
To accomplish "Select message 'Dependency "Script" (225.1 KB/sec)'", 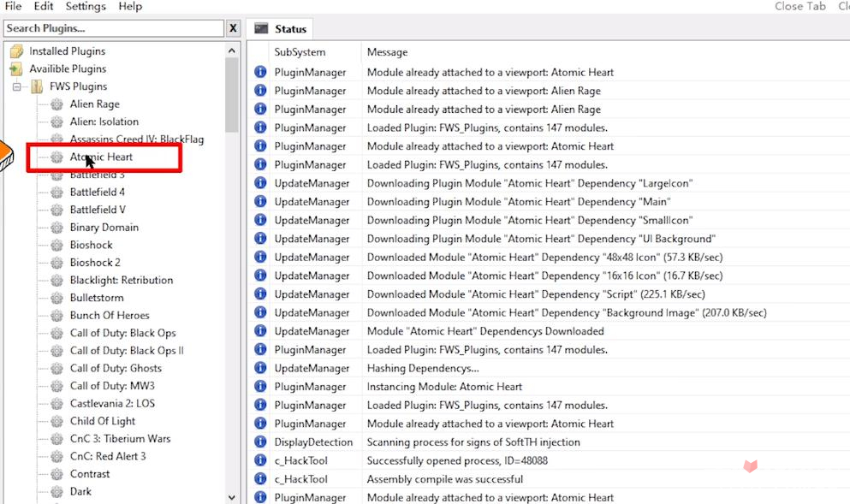I will point(536,294).
